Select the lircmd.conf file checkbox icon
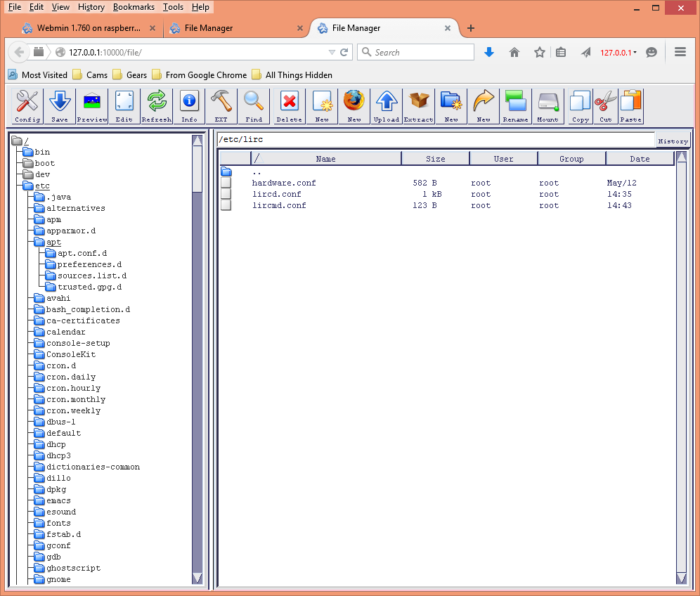The width and height of the screenshot is (700, 596). click(x=226, y=205)
